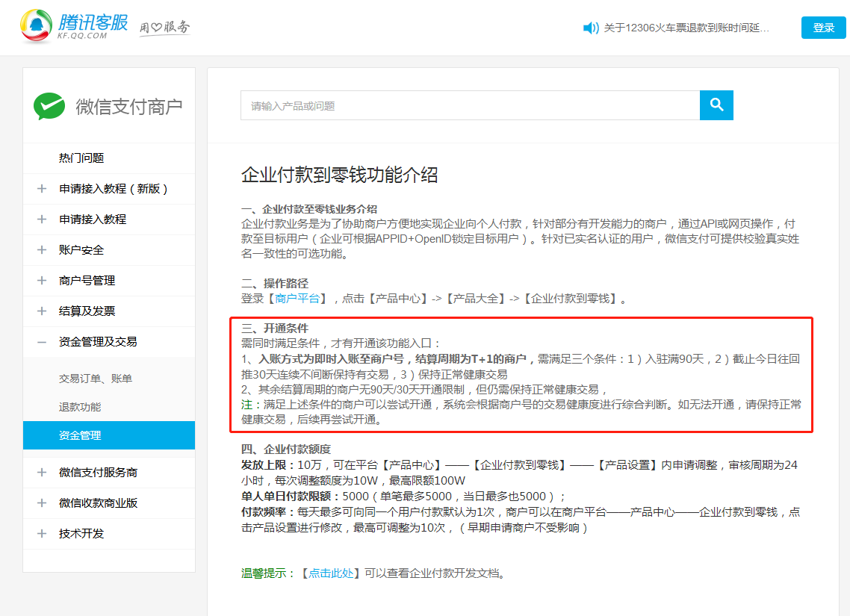Open the 退款功能 submenu item
This screenshot has width=850, height=616.
[x=80, y=407]
